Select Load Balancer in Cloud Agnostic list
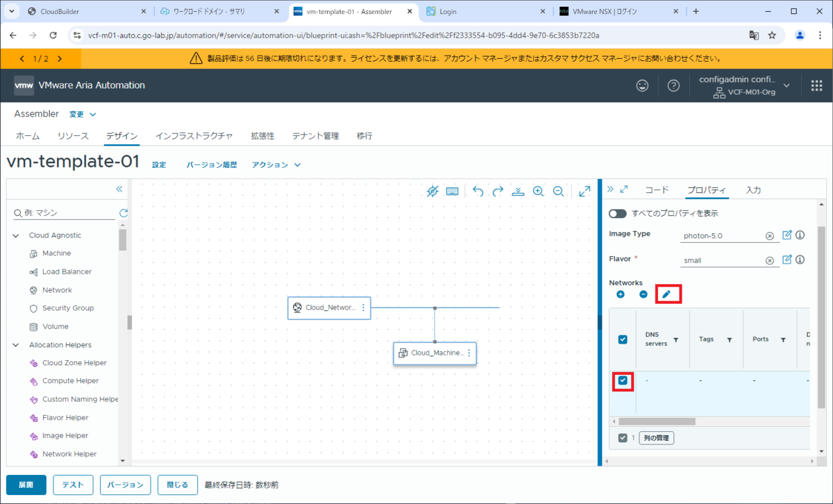Viewport: 833px width, 504px height. (x=67, y=271)
